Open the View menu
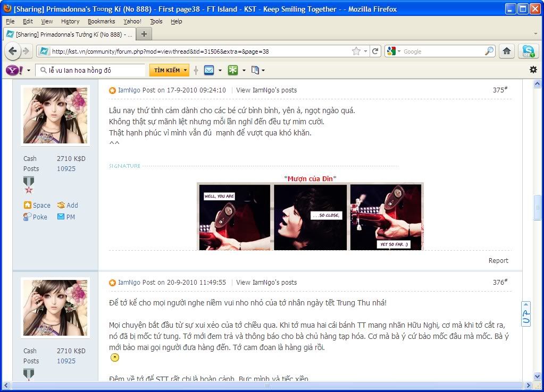This screenshot has height=392, width=544. 47,21
